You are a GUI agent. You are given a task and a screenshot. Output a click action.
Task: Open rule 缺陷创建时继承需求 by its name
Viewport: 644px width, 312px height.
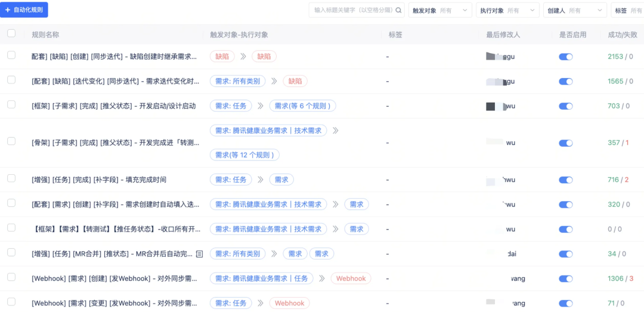click(x=114, y=57)
